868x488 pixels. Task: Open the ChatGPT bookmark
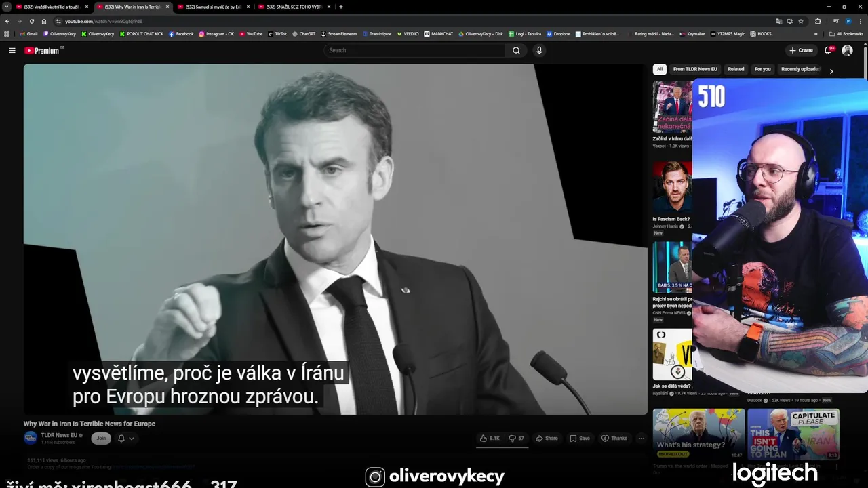point(304,33)
